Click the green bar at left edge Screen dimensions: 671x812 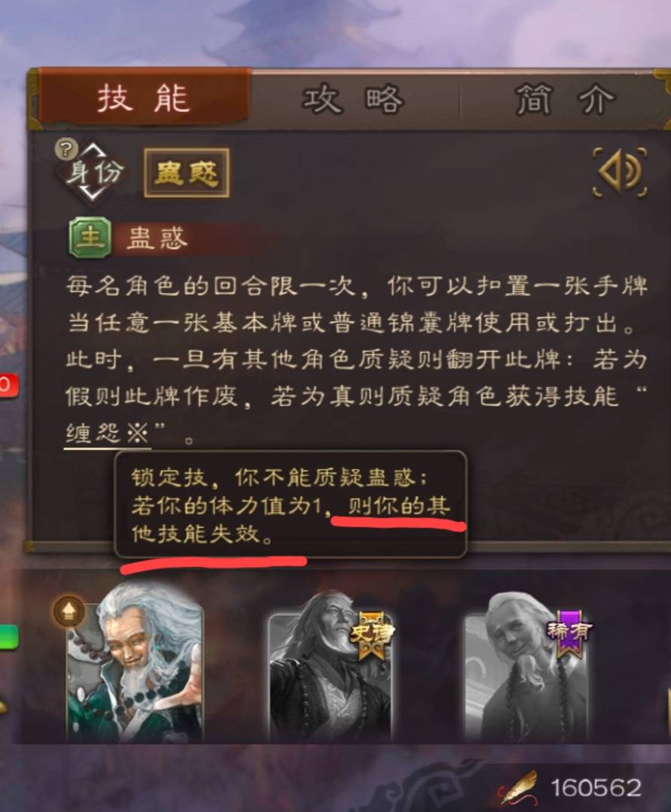[9, 637]
